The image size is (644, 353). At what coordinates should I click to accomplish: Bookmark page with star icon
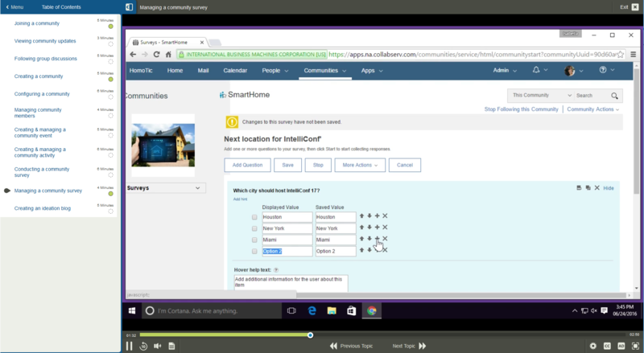tap(620, 54)
